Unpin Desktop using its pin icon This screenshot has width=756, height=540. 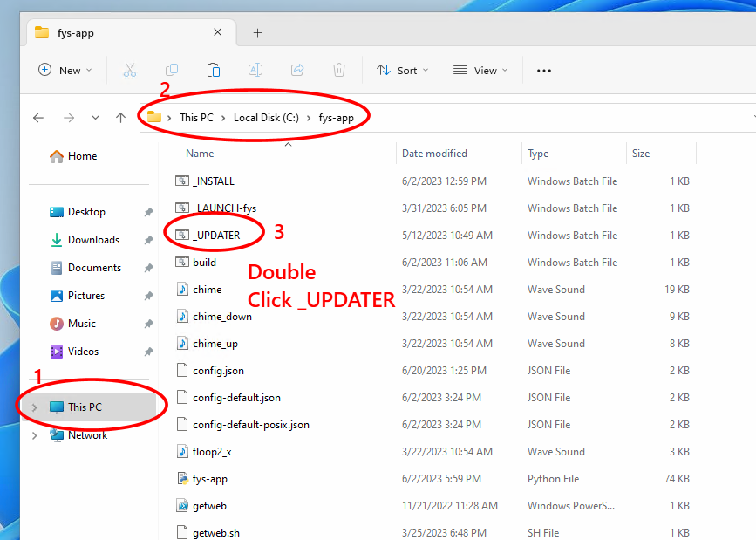pos(148,212)
